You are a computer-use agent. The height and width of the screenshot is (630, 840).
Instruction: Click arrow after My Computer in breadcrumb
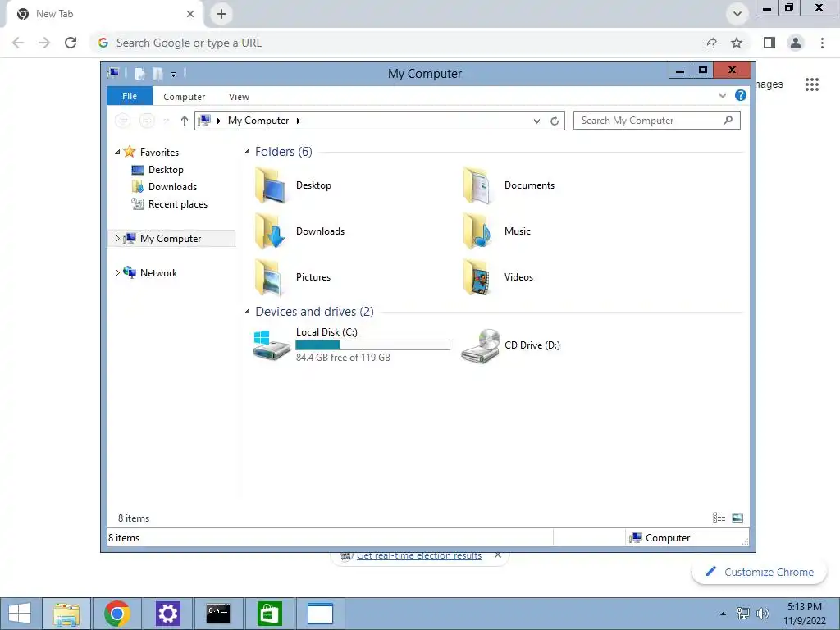(x=299, y=121)
